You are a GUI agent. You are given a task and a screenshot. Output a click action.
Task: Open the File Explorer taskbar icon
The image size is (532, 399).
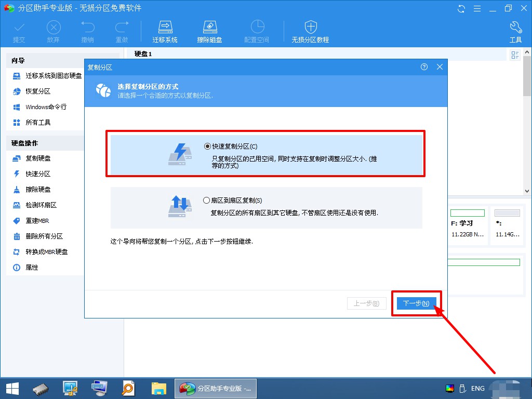159,389
